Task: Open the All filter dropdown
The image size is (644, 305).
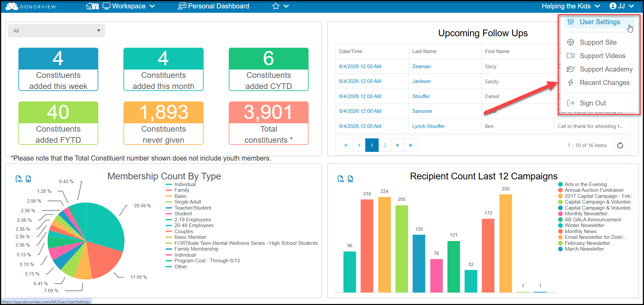Action: tap(56, 31)
